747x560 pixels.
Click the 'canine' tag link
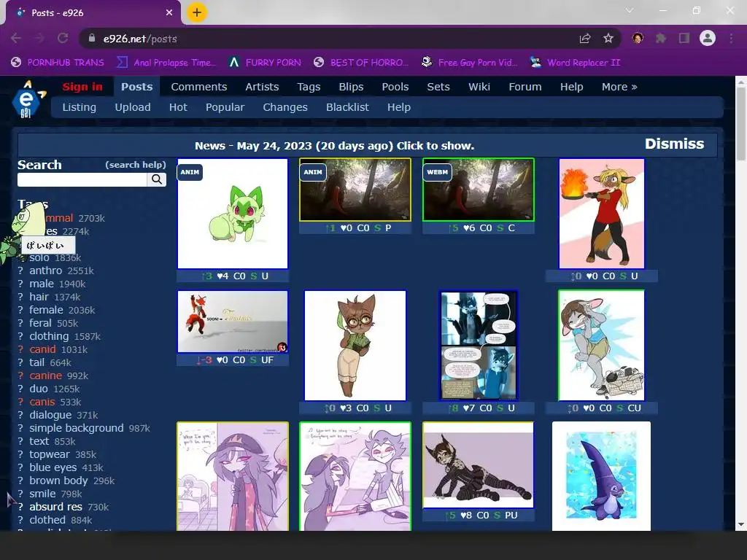pos(45,376)
